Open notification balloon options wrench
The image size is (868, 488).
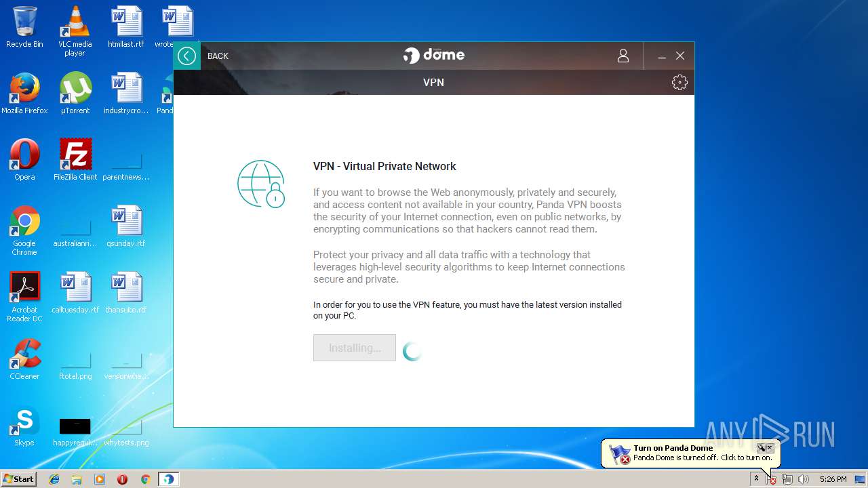[x=761, y=448]
